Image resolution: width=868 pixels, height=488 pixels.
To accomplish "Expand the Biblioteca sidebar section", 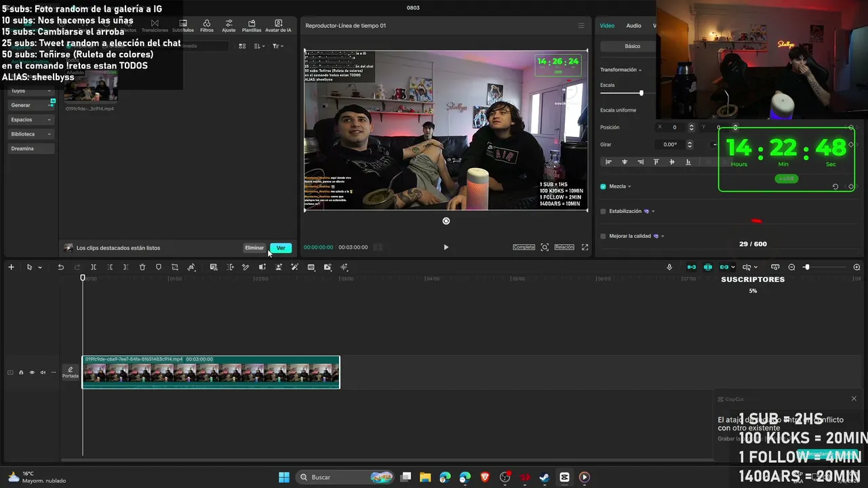I will pos(31,134).
